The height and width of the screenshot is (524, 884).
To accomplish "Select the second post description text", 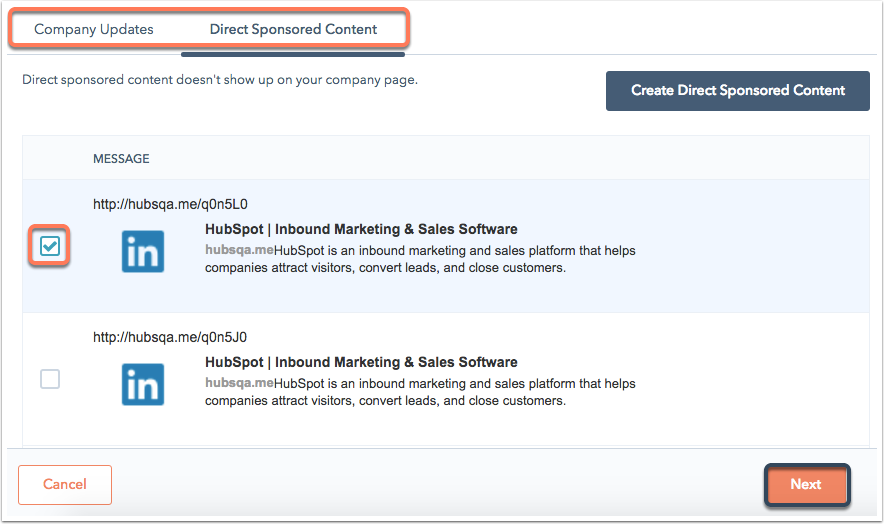I will coord(421,392).
